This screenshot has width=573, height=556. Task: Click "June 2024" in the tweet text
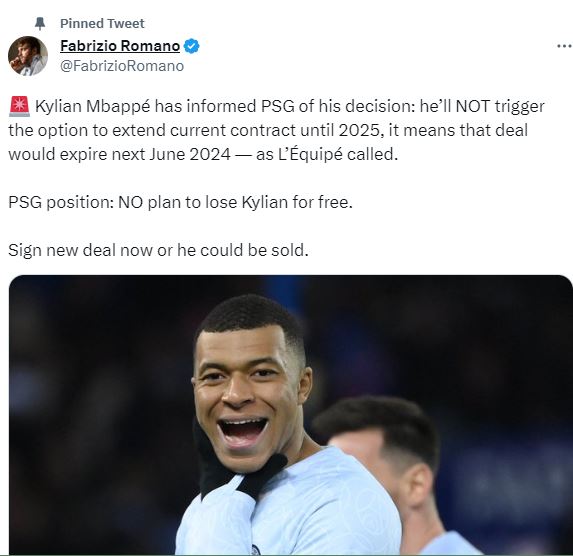click(x=190, y=154)
